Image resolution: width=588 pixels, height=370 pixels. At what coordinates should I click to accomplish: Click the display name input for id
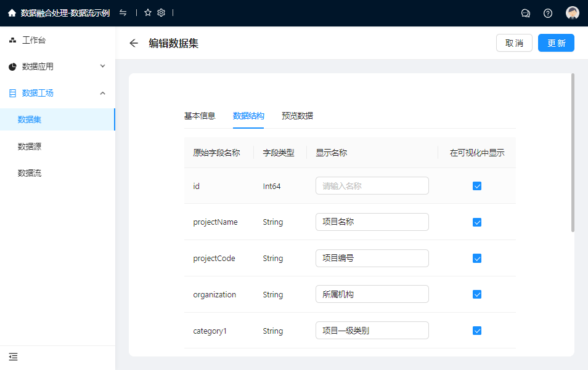[x=372, y=186]
